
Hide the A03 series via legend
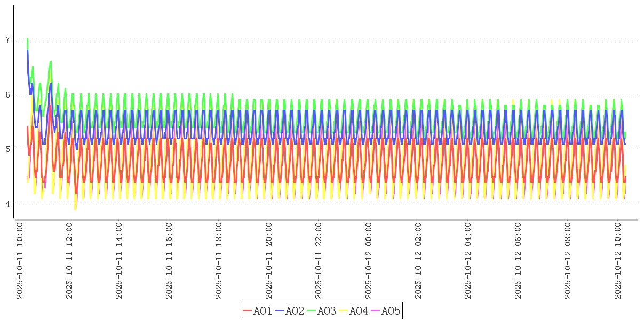[x=327, y=311]
